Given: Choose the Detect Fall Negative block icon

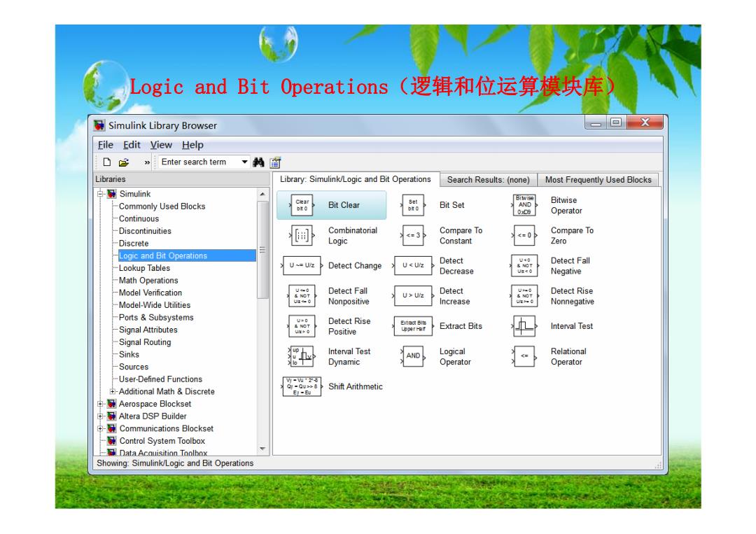Looking at the screenshot, I should tap(524, 265).
